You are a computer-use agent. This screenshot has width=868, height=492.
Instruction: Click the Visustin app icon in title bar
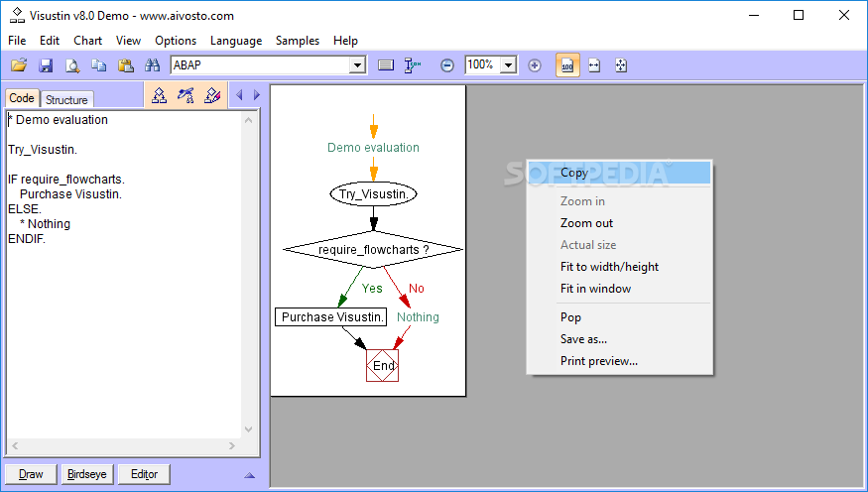click(17, 15)
